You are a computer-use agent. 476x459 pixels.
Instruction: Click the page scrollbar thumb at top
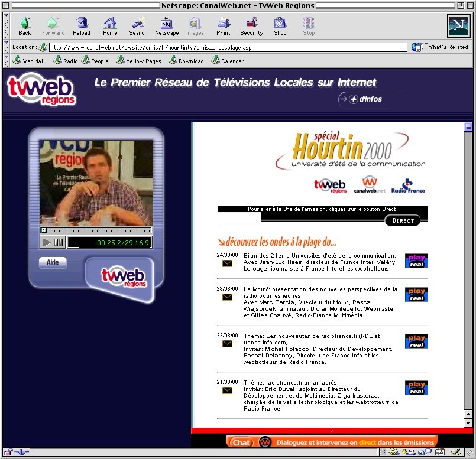(x=468, y=127)
